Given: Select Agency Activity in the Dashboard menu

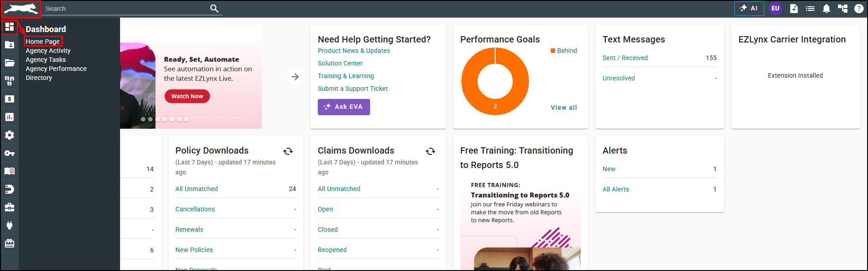Looking at the screenshot, I should point(48,51).
